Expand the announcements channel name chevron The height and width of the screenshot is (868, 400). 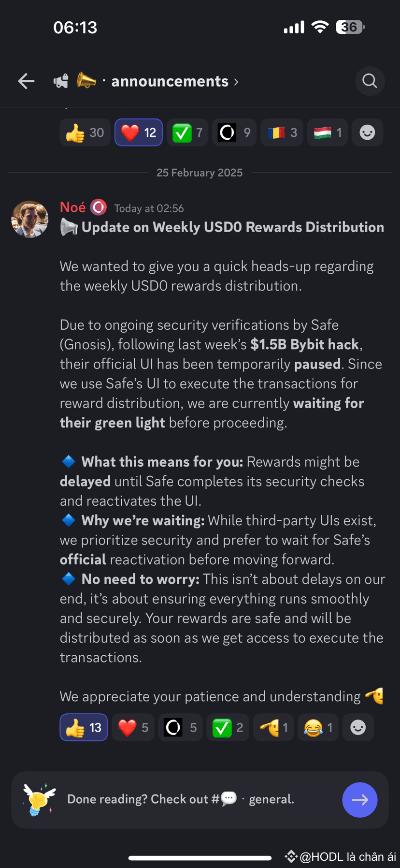(x=236, y=82)
